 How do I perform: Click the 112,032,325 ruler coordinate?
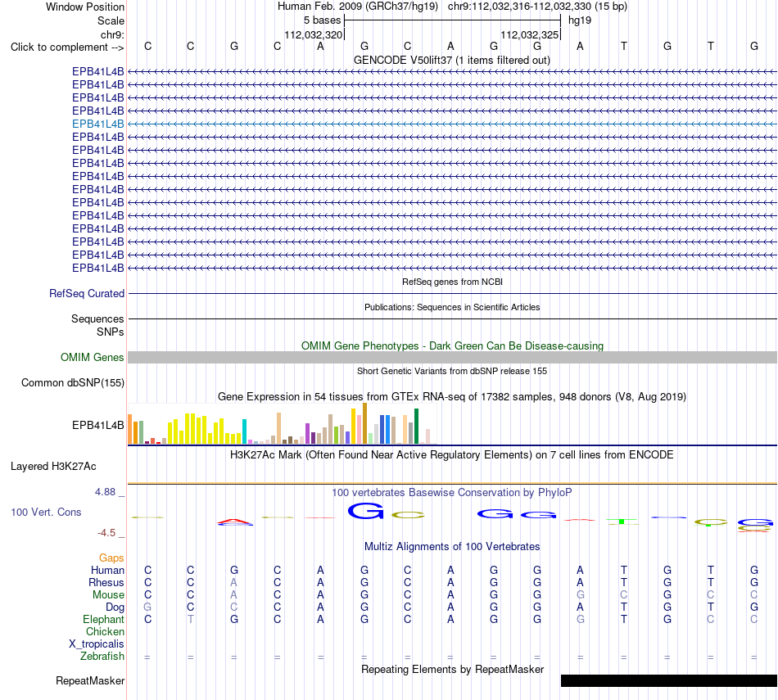(529, 34)
